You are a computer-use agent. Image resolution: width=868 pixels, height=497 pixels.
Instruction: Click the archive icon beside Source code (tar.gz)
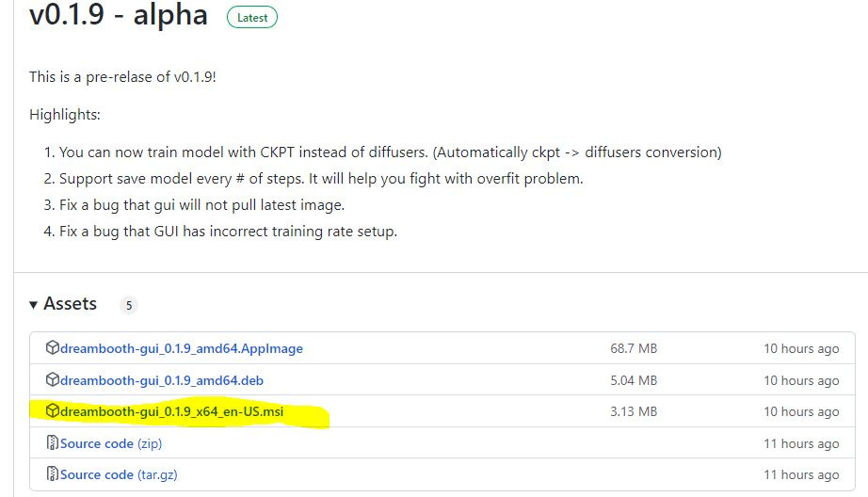click(52, 473)
